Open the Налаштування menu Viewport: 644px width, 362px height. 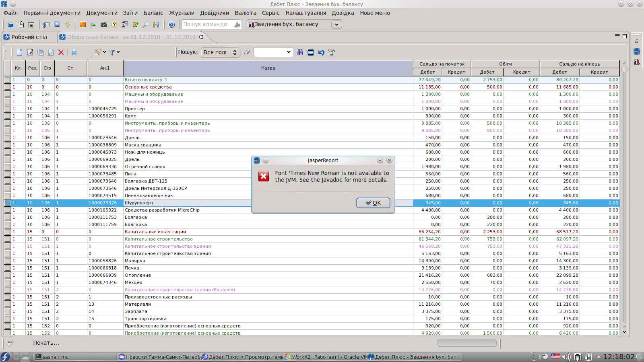[x=305, y=13]
